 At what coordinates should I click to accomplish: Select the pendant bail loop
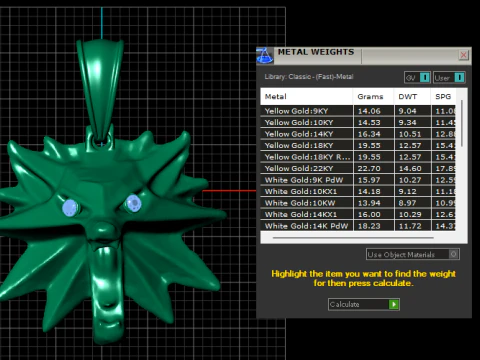(x=100, y=90)
